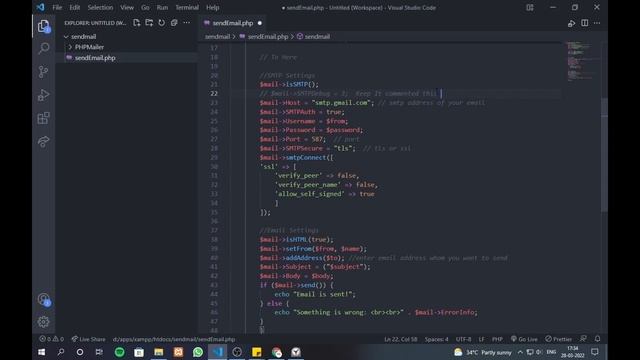
Task: Open editor more actions ellipsis
Action: click(597, 23)
